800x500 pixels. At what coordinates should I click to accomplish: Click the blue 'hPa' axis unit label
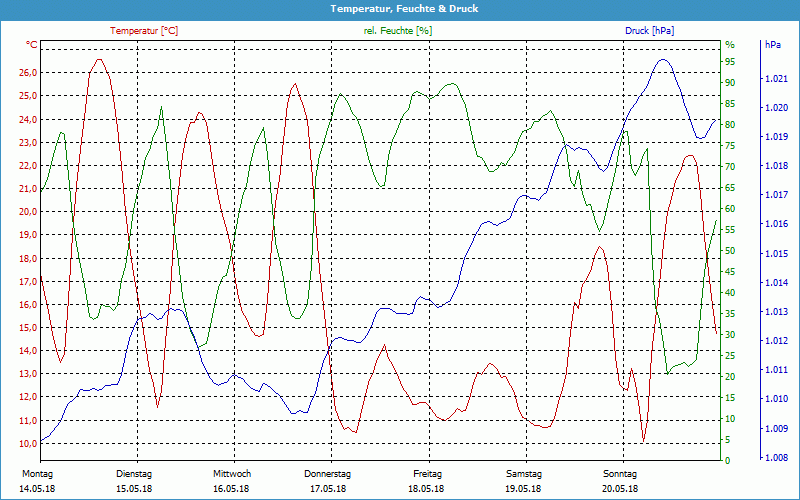[773, 45]
